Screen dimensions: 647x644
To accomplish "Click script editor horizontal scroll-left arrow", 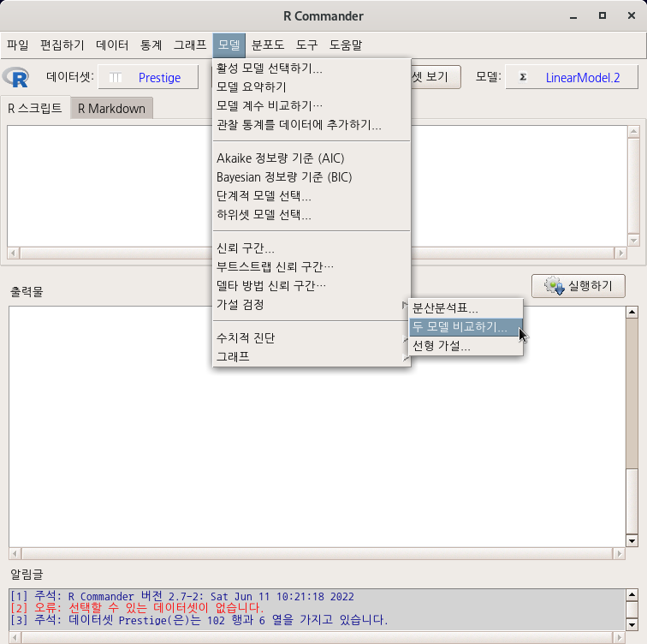I will pos(13,253).
